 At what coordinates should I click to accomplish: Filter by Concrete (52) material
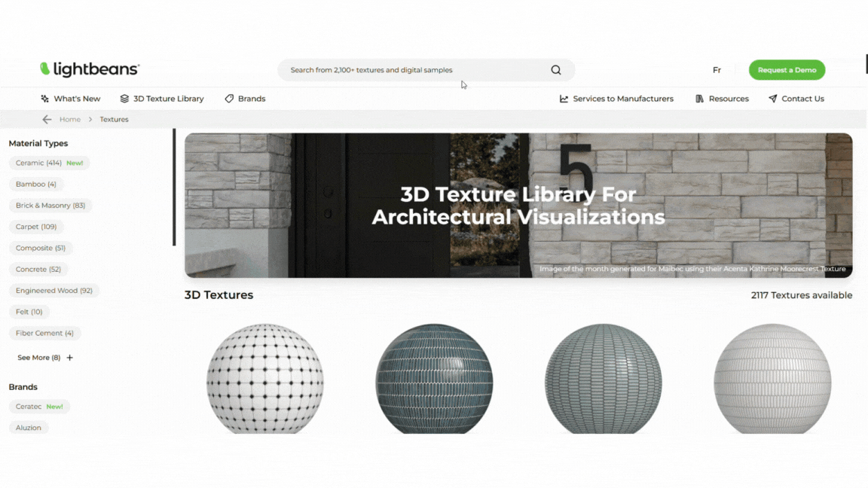tap(38, 270)
